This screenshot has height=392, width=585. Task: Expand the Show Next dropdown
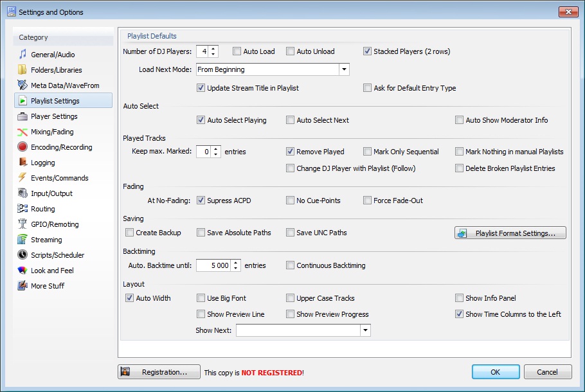point(364,330)
